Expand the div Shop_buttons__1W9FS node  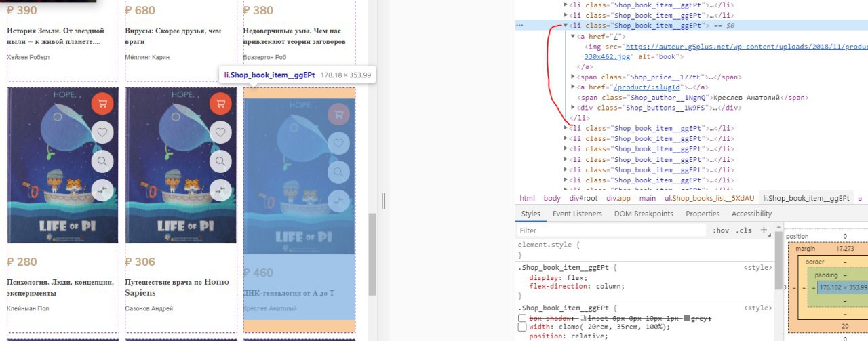(573, 108)
